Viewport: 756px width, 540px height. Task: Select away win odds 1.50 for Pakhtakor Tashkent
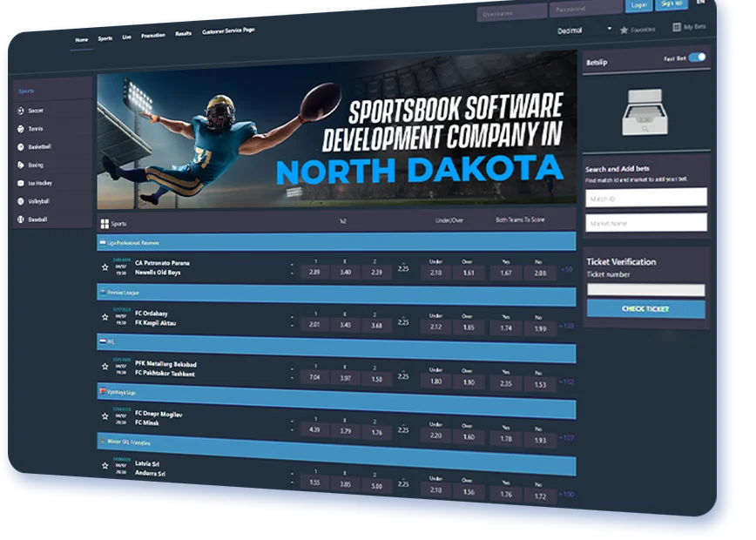point(376,379)
